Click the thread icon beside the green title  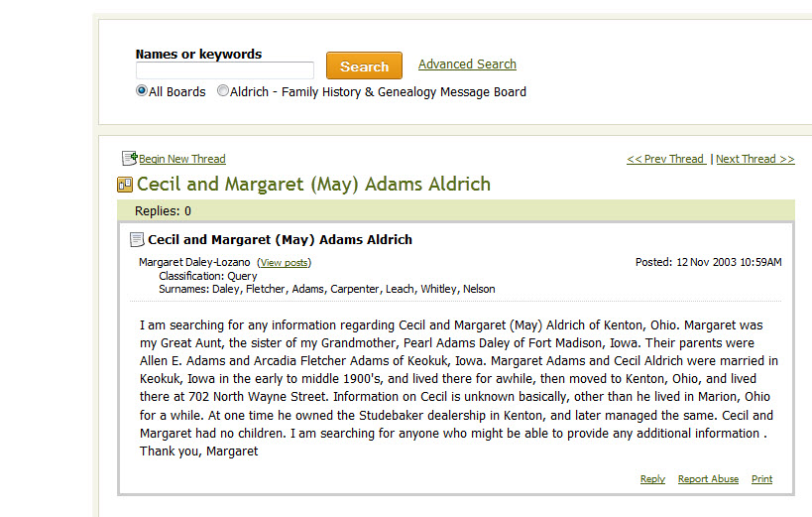pyautogui.click(x=125, y=185)
